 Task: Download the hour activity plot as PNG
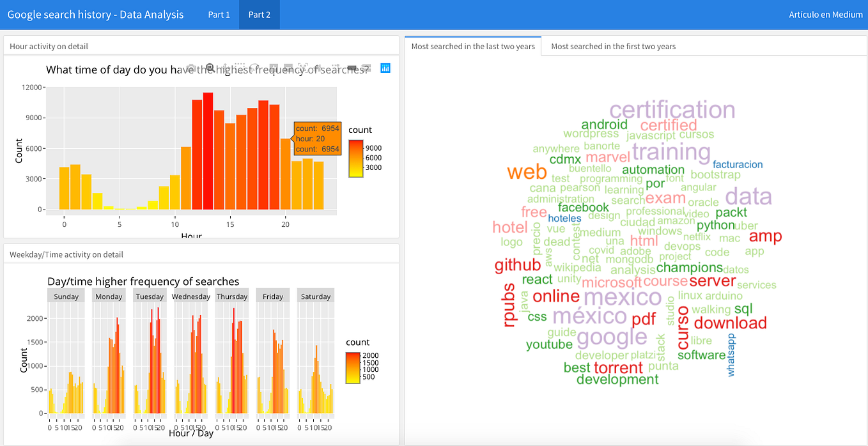click(192, 67)
